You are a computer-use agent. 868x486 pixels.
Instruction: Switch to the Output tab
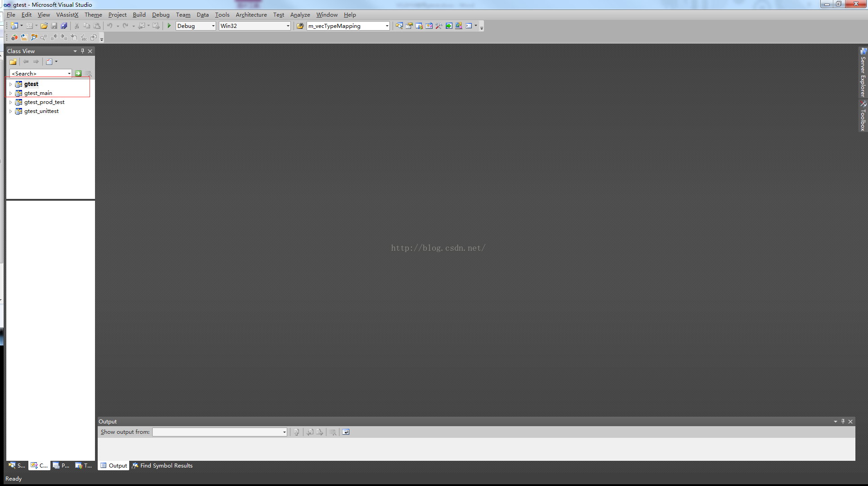114,466
